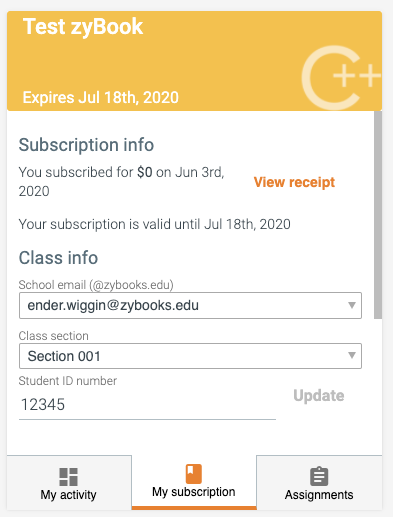Viewport: 393px width, 517px height.
Task: Switch to the My activity tab
Action: click(69, 483)
